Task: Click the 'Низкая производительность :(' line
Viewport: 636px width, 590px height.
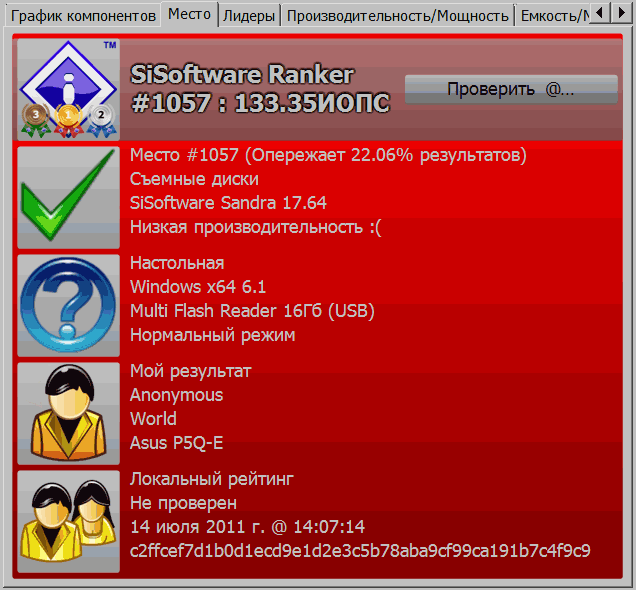Action: pyautogui.click(x=256, y=227)
